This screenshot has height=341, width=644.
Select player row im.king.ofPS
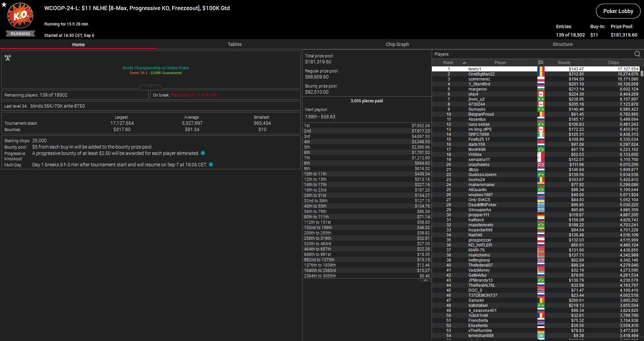[536, 129]
